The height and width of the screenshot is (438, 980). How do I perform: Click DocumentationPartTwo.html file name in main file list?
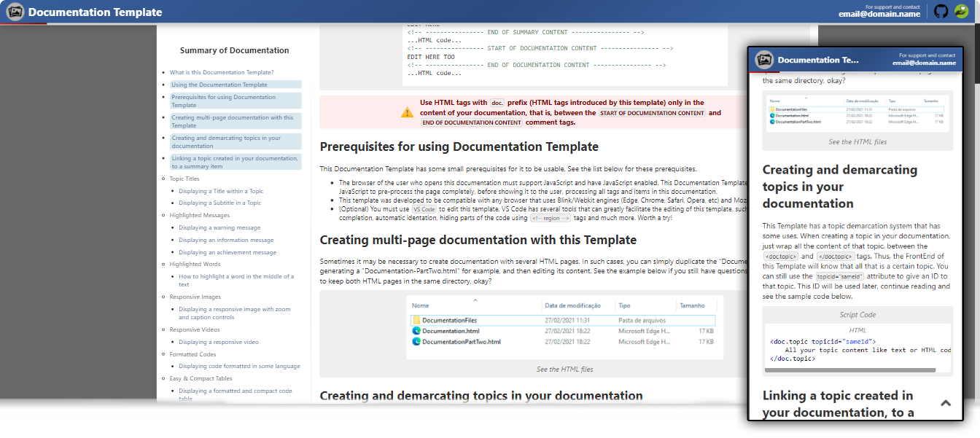coord(462,341)
